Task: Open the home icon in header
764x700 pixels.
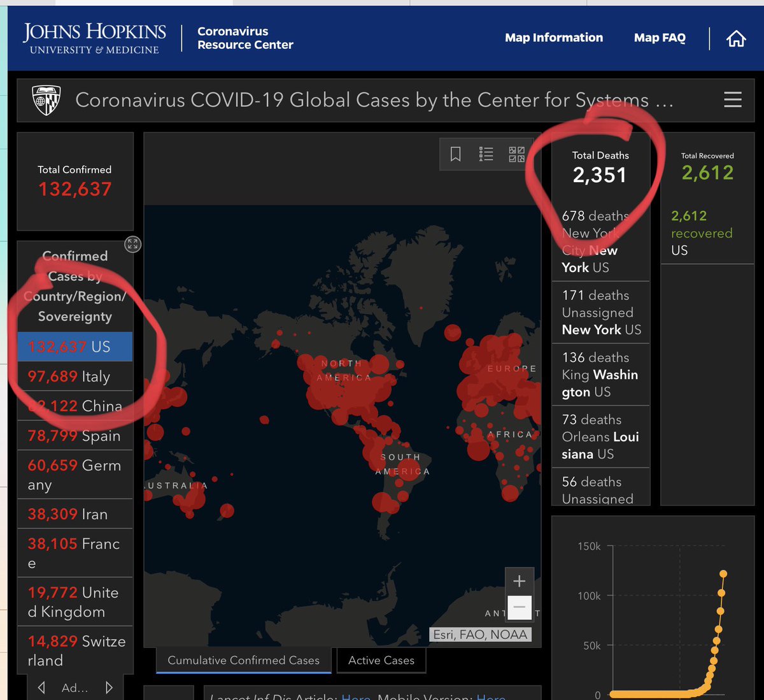Action: pyautogui.click(x=736, y=38)
